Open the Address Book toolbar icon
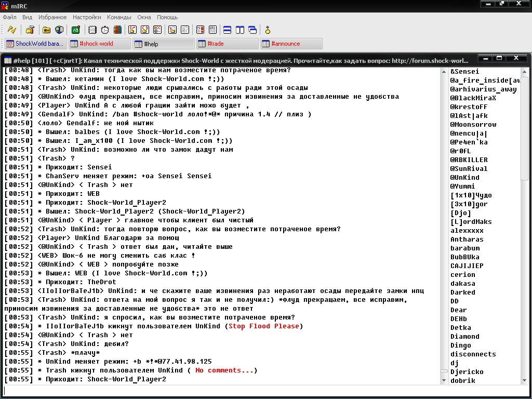Image resolution: width=532 pixels, height=399 pixels. [92, 30]
